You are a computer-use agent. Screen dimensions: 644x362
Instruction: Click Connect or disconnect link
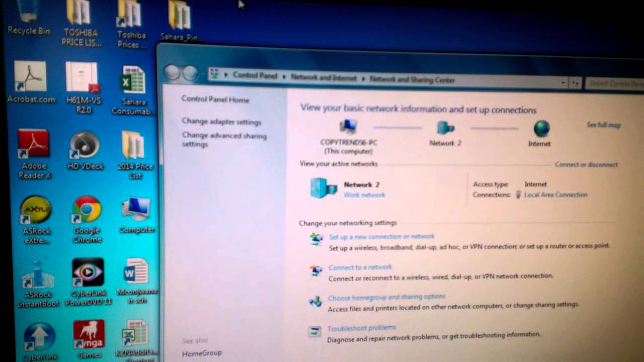(x=586, y=164)
